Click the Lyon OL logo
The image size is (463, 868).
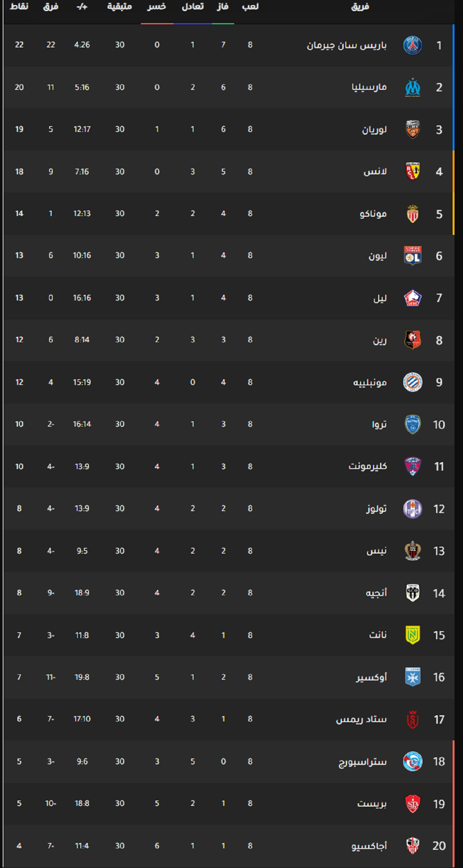pos(412,256)
